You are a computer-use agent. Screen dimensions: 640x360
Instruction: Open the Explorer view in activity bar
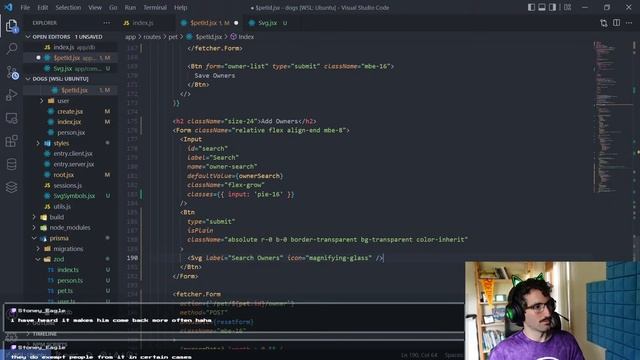click(x=11, y=26)
